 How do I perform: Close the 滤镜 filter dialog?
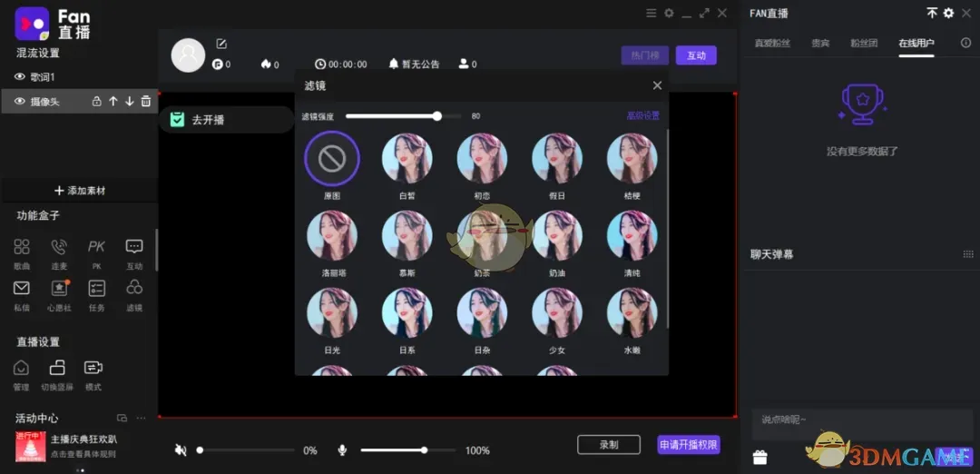tap(657, 85)
